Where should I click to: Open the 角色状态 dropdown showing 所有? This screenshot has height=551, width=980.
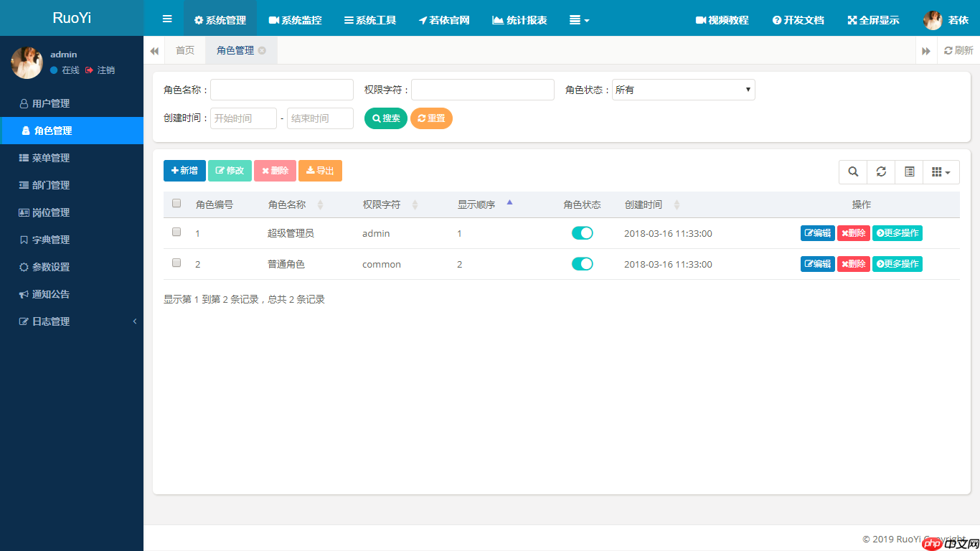[682, 89]
